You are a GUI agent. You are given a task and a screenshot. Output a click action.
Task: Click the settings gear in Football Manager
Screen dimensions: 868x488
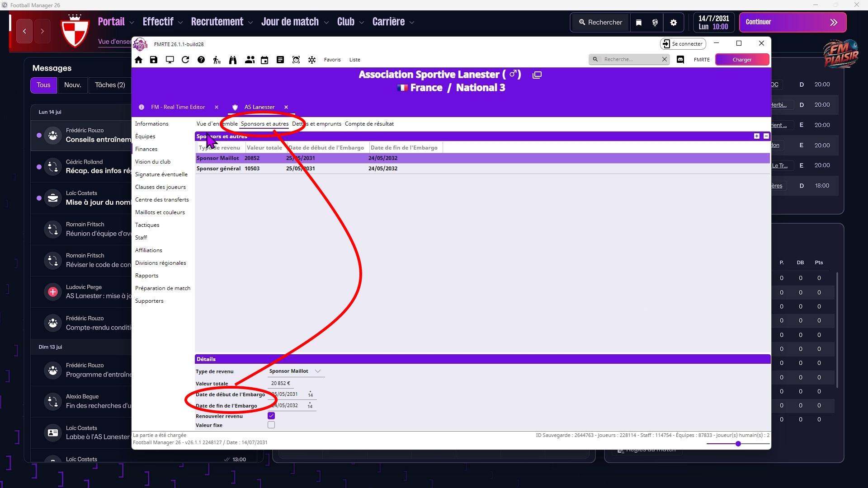tap(674, 23)
